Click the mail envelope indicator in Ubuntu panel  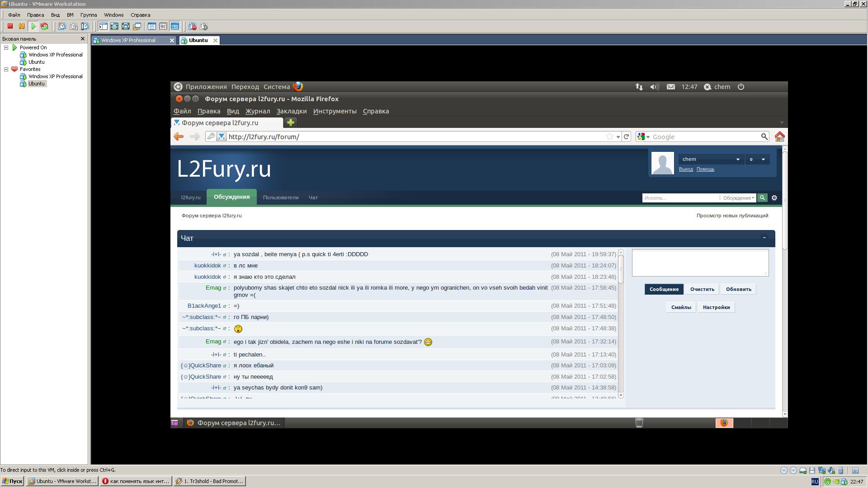click(671, 87)
